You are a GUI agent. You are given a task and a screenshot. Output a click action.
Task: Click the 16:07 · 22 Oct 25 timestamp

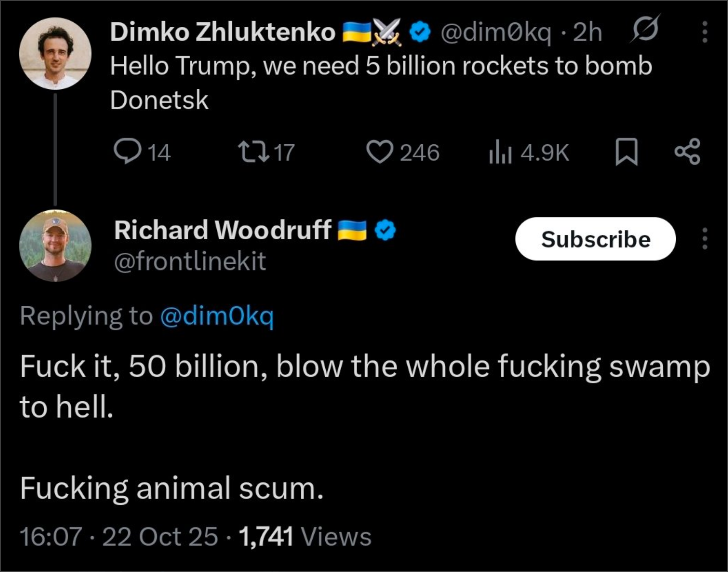[119, 537]
